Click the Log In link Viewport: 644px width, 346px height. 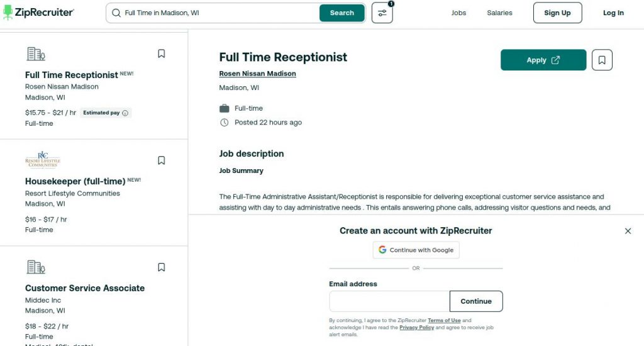[613, 13]
